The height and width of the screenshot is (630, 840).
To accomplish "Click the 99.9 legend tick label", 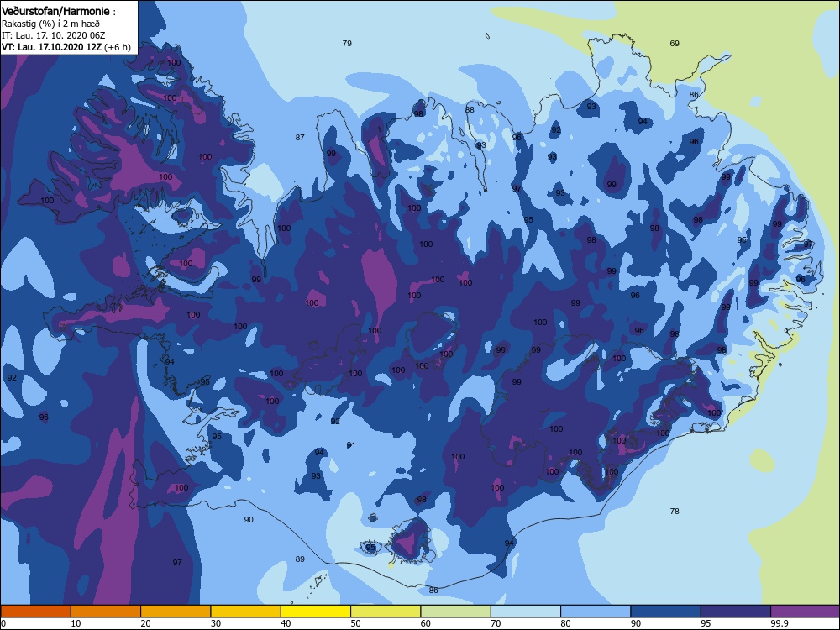I will pyautogui.click(x=779, y=623).
